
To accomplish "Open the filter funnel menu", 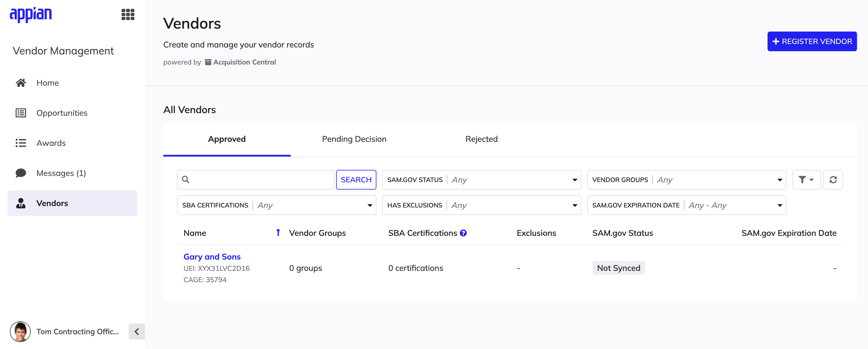I will [x=806, y=180].
